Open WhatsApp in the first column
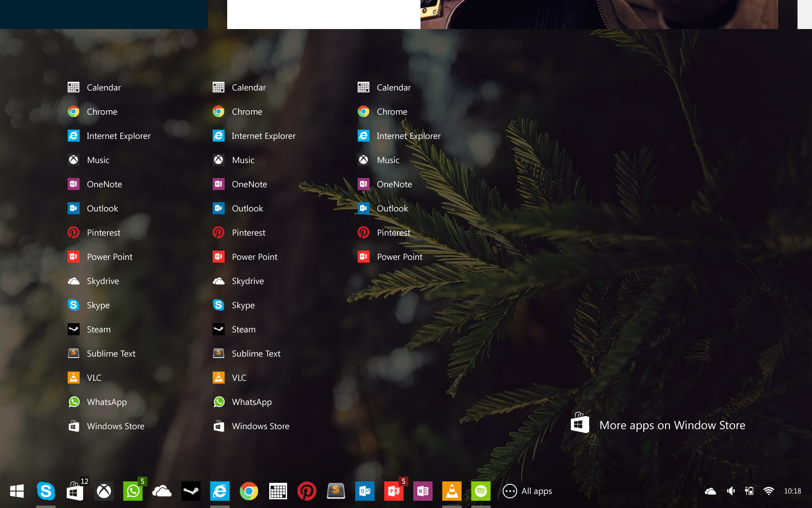 pyautogui.click(x=97, y=402)
